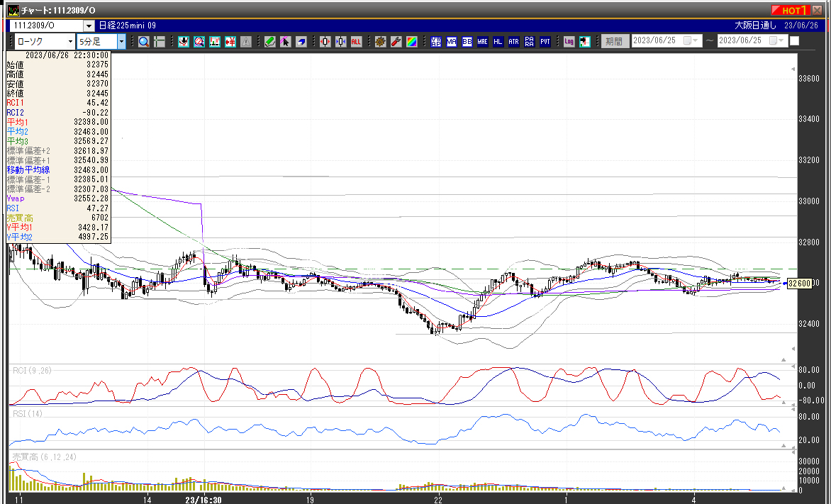The height and width of the screenshot is (504, 831).
Task: Click the crosshair grid cursor icon
Action: (x=160, y=42)
